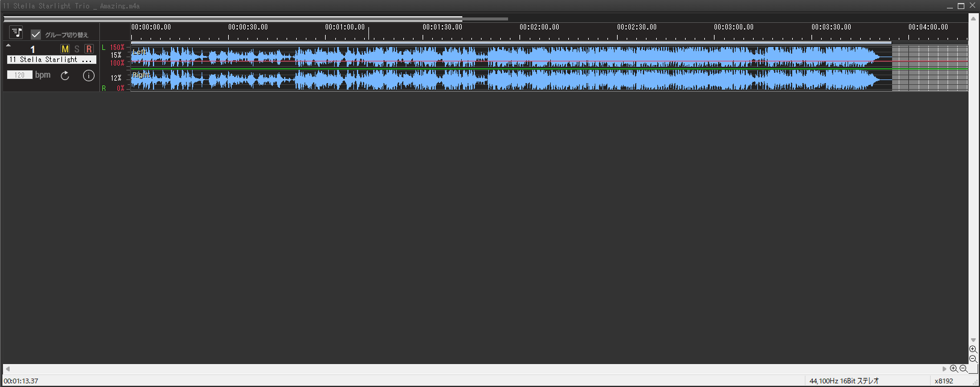Solo track 1 with the S button
Screen dimensions: 980x387
coord(77,49)
